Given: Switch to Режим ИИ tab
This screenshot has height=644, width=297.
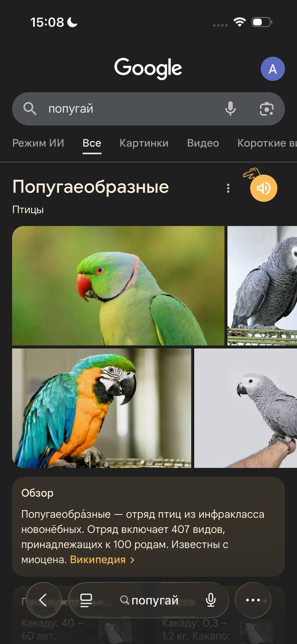Looking at the screenshot, I should [x=38, y=143].
